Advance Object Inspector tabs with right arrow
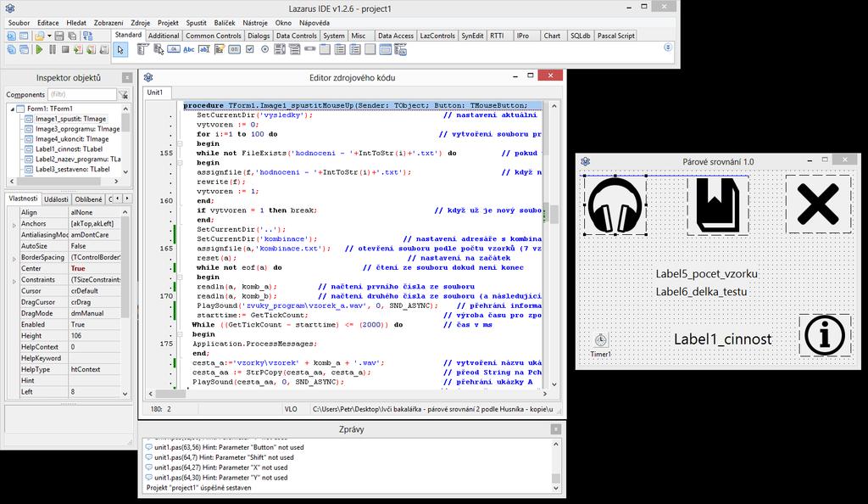 pyautogui.click(x=127, y=199)
